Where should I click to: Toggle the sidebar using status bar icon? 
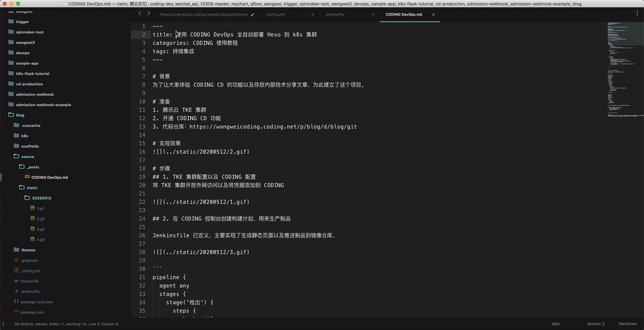pos(3,324)
